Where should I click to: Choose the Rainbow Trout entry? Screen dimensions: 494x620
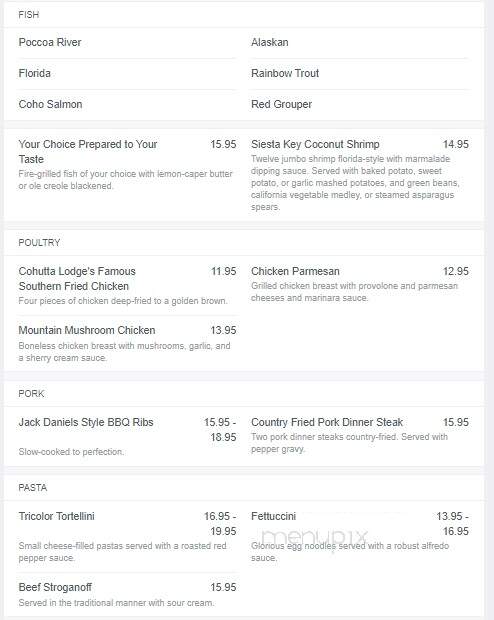(285, 73)
